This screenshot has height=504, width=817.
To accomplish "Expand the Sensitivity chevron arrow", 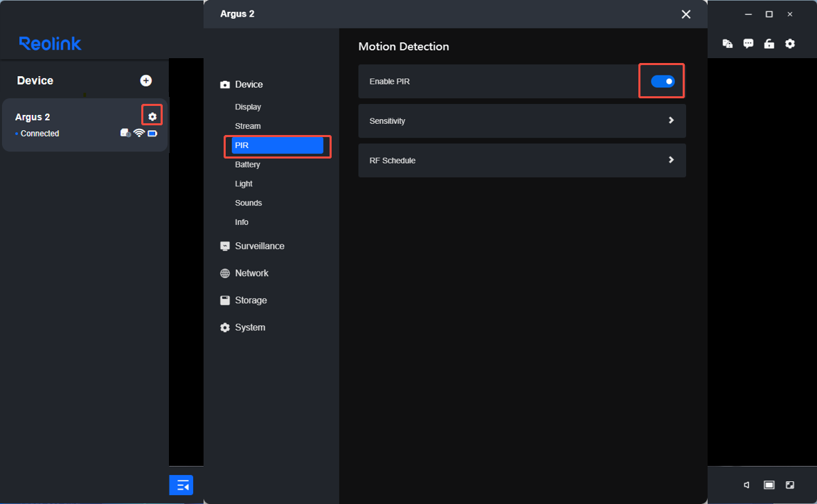I will point(671,120).
